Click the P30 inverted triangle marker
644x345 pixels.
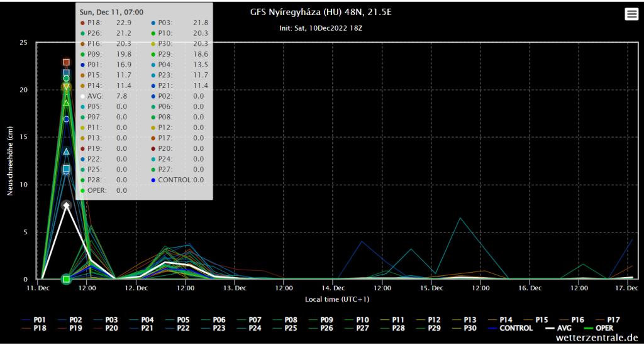(66, 87)
